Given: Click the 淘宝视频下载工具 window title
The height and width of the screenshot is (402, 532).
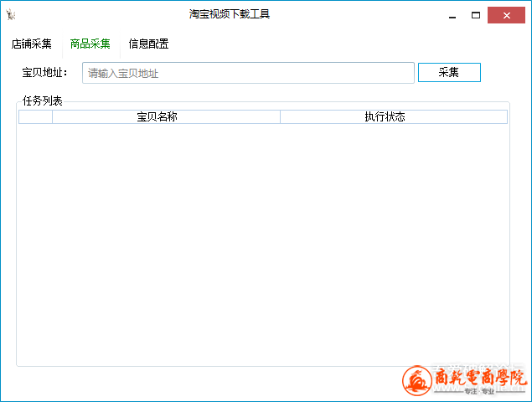Looking at the screenshot, I should [230, 14].
